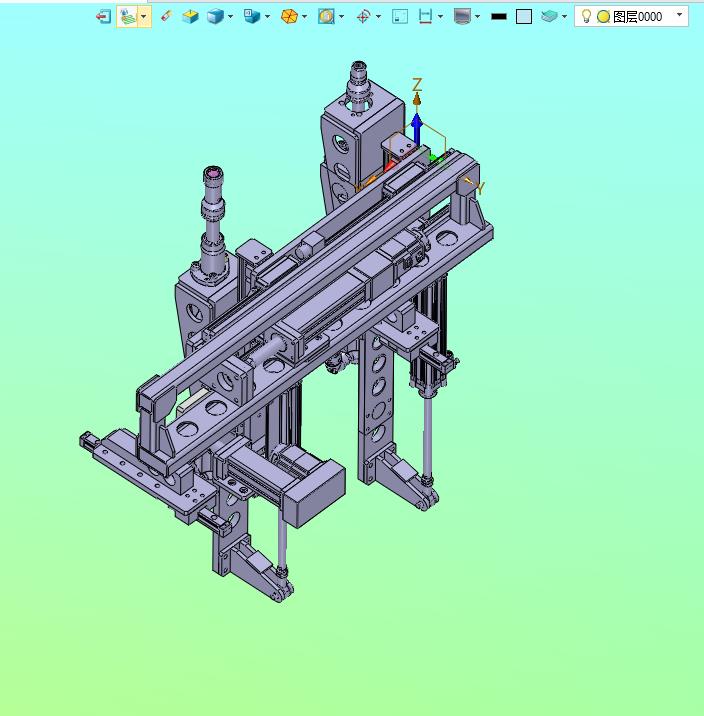Screen dimensions: 704x716
Task: Click the blue Z axis arrow
Action: click(x=416, y=129)
